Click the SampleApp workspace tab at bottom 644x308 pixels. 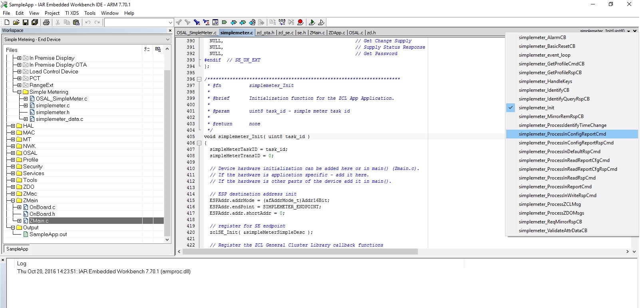pos(17,249)
